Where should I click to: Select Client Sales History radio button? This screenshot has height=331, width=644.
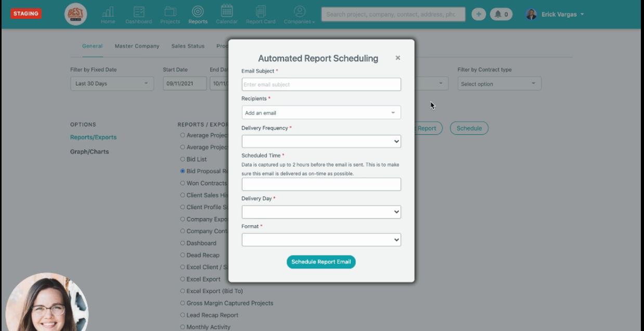point(183,195)
